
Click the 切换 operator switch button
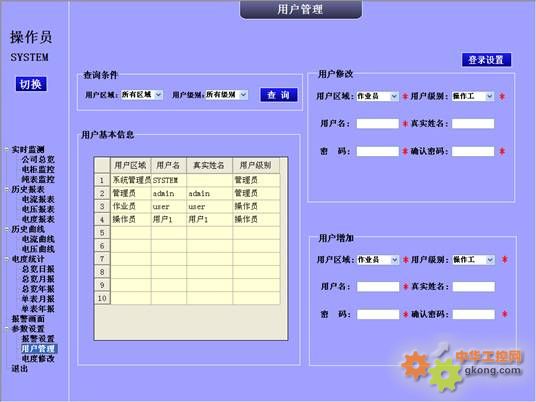pos(31,84)
